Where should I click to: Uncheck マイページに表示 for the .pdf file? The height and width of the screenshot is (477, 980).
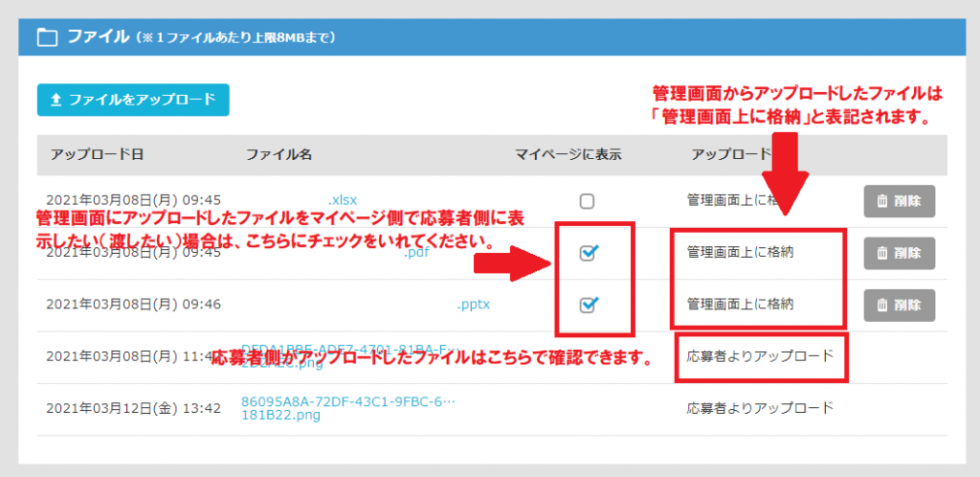pyautogui.click(x=589, y=253)
